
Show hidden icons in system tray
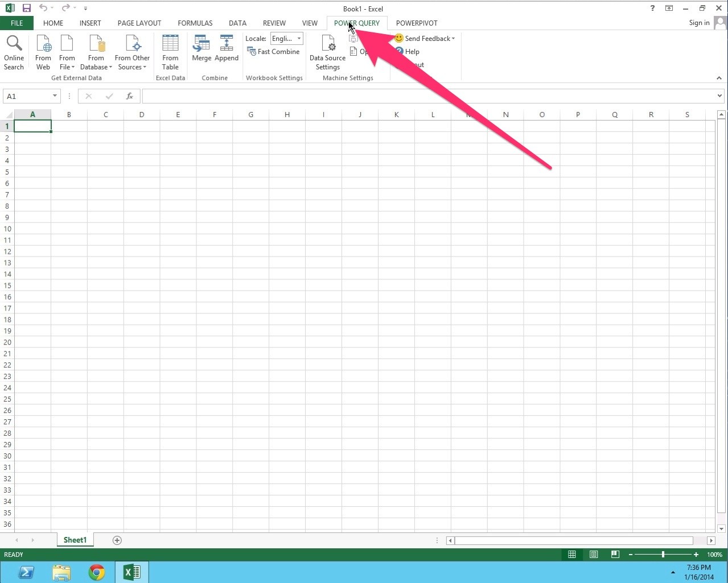(673, 572)
